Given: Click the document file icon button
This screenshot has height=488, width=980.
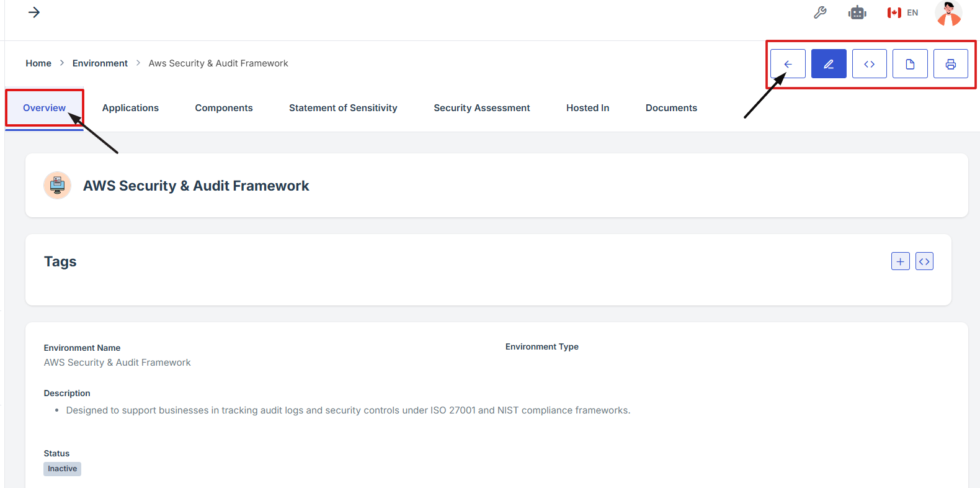Looking at the screenshot, I should coord(910,64).
